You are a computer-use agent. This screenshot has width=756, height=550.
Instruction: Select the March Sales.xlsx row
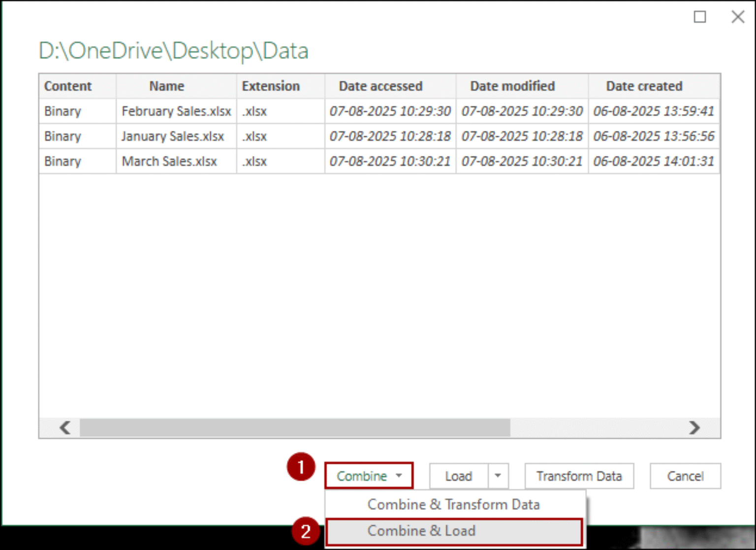(x=169, y=161)
